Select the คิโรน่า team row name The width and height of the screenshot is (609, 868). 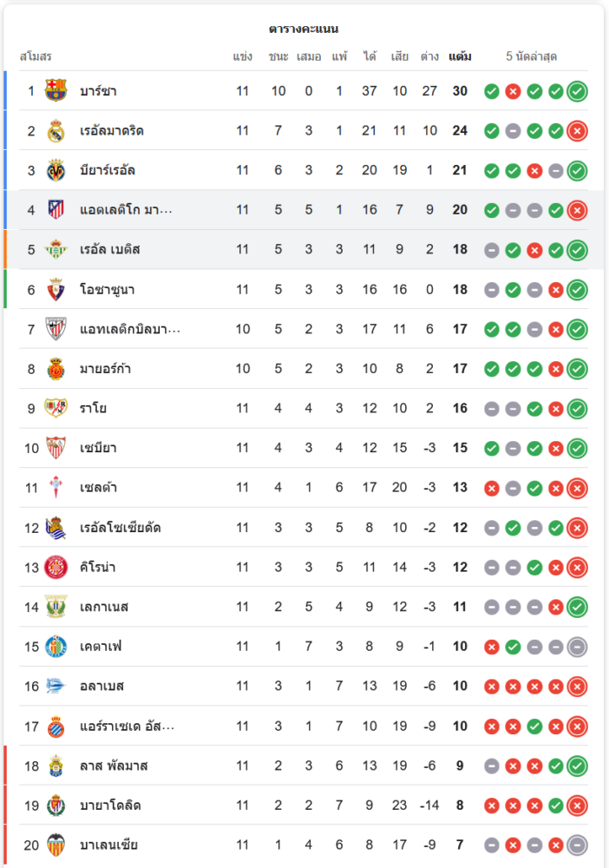(98, 568)
